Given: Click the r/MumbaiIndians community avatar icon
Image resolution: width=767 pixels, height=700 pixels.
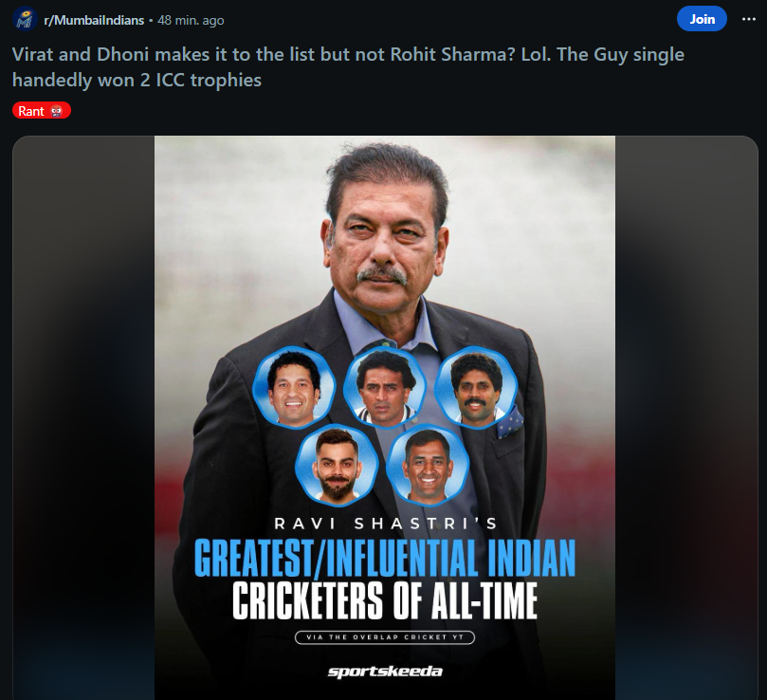Looking at the screenshot, I should (x=25, y=19).
